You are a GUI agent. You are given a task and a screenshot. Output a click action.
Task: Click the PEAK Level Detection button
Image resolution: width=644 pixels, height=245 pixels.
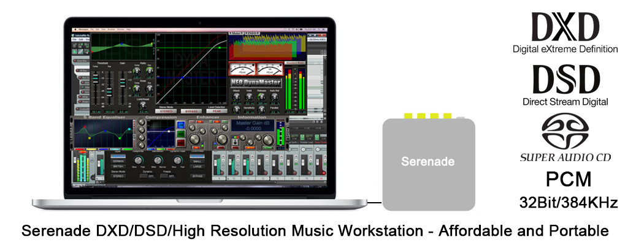217,111
